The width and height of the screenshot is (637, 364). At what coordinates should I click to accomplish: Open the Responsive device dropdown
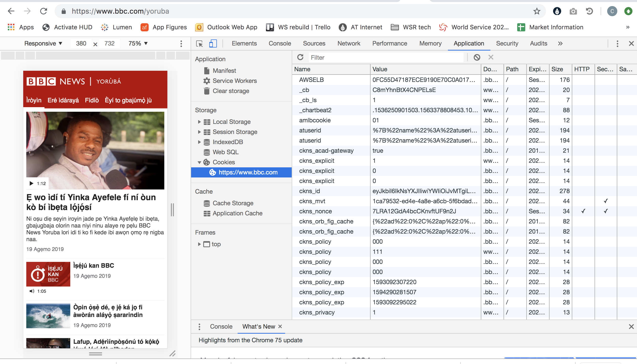coord(43,43)
